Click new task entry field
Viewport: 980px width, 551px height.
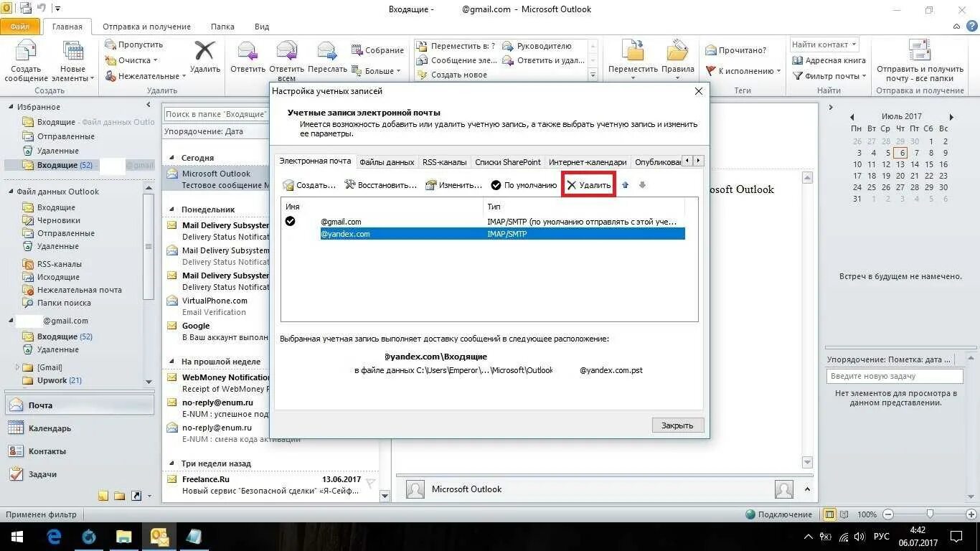pyautogui.click(x=895, y=376)
